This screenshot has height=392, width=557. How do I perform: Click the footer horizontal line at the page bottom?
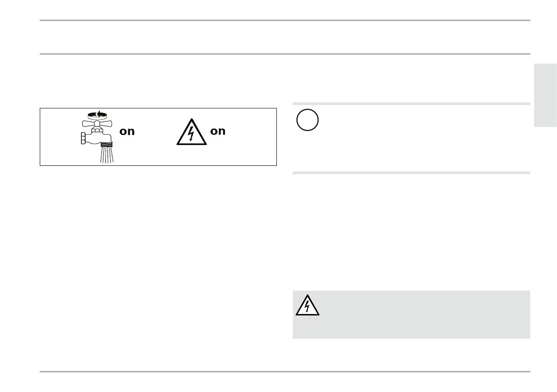(285, 372)
